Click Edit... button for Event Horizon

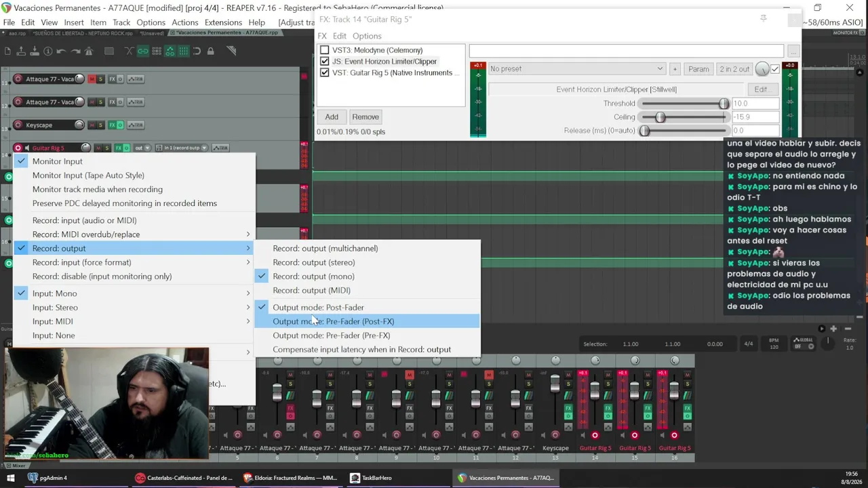pos(762,89)
